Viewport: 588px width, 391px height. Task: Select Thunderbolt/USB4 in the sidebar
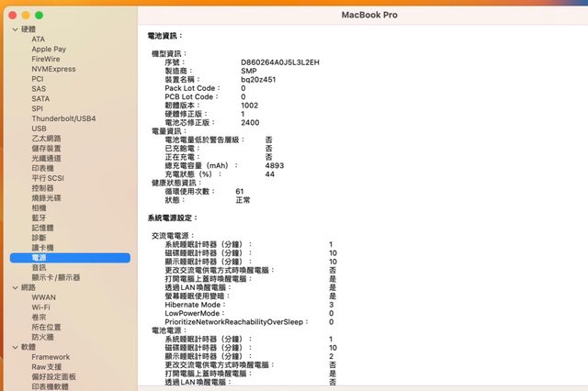pyautogui.click(x=63, y=118)
